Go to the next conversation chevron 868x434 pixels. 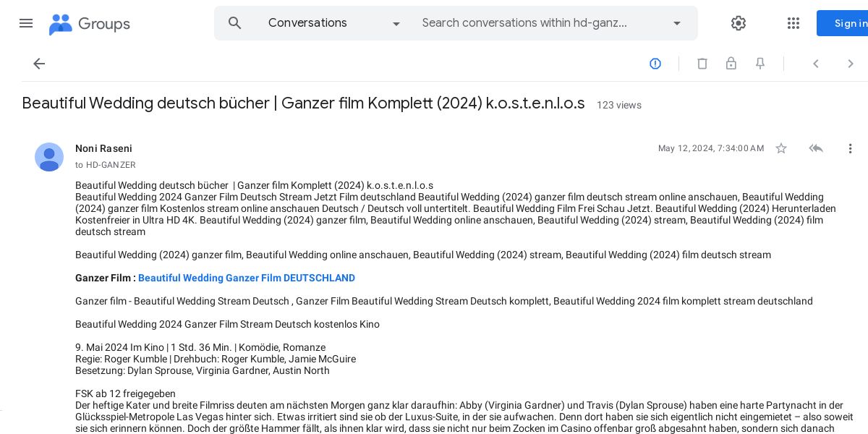[851, 64]
